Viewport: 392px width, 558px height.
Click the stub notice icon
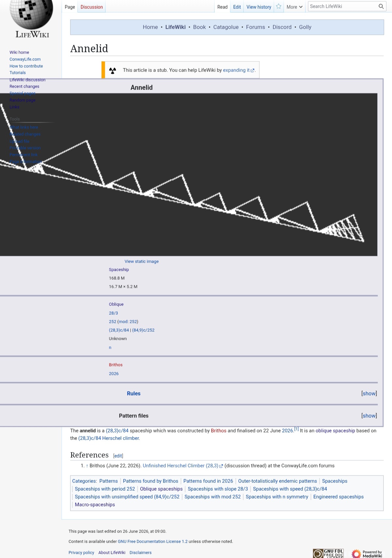tap(113, 70)
